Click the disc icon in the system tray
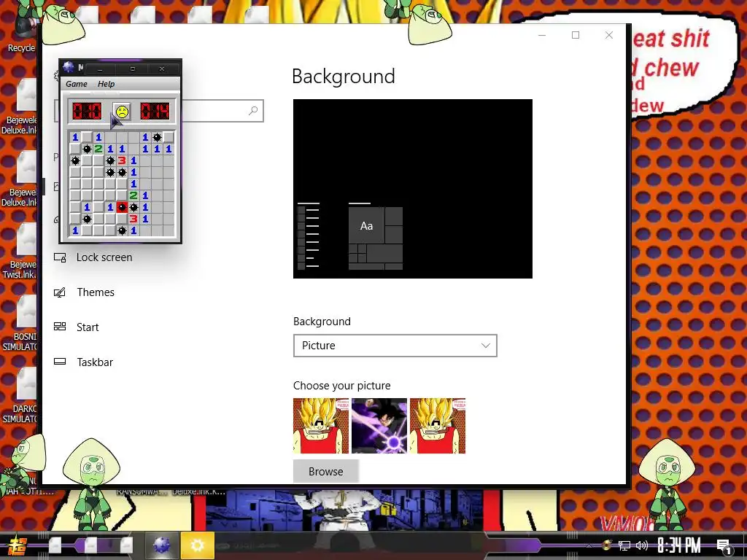Image resolution: width=747 pixels, height=560 pixels. click(x=606, y=545)
